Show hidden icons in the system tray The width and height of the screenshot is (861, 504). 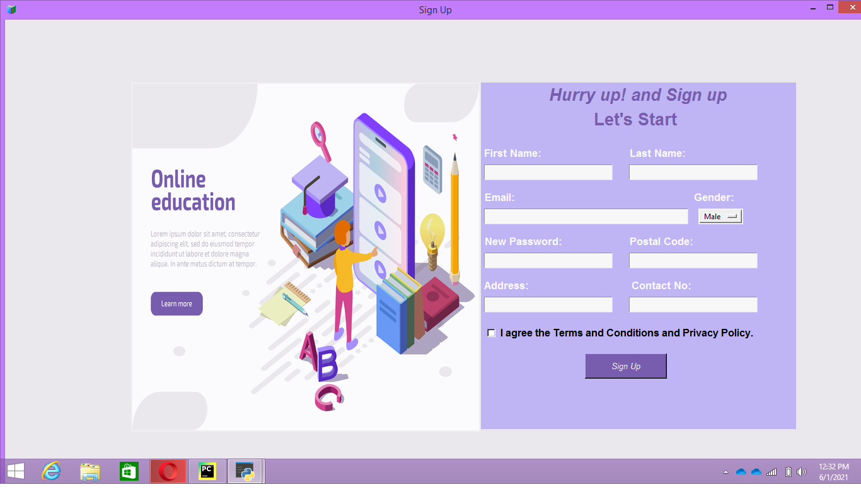(725, 471)
